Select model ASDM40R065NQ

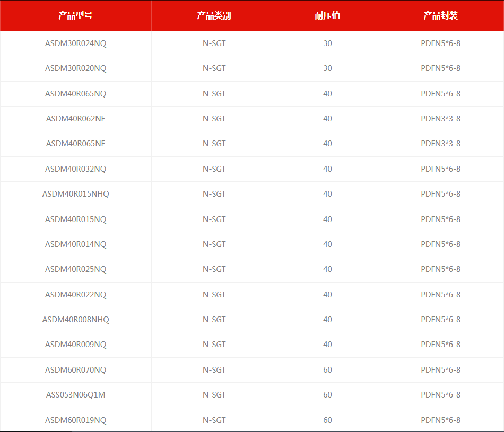(75, 94)
